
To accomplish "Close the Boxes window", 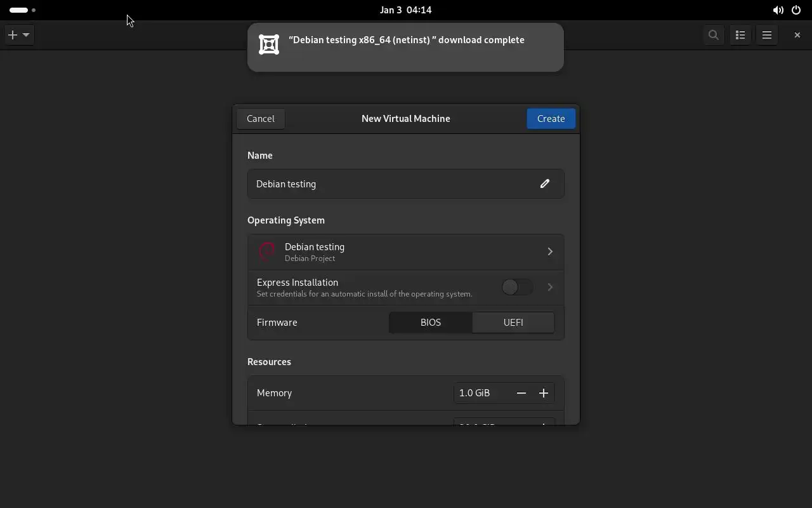I will click(x=797, y=35).
